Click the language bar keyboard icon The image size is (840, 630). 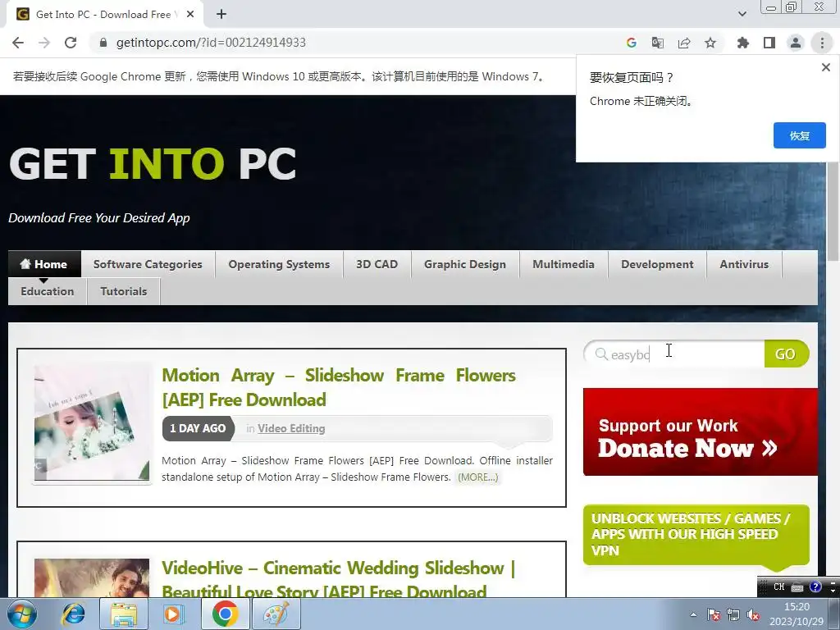[797, 587]
